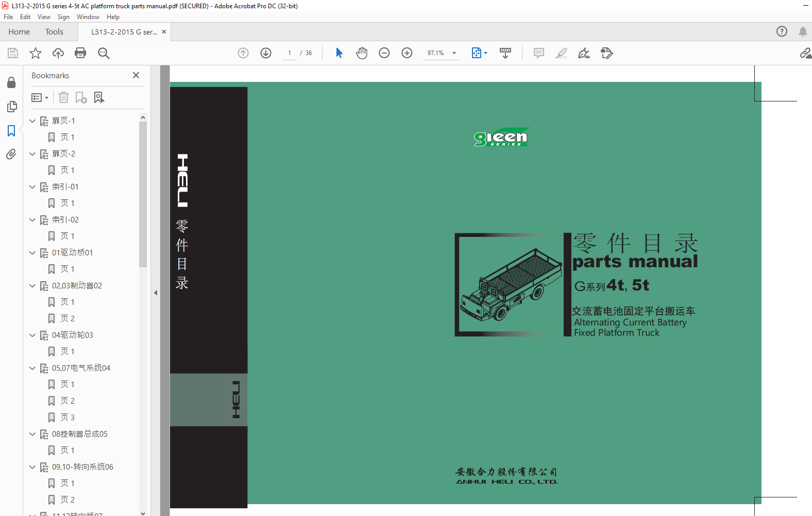Open the Window menu
This screenshot has height=516, width=812.
pos(88,17)
